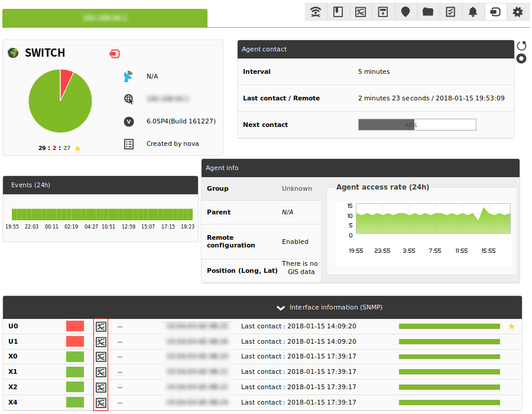532x414 pixels.
Task: Open the highlighted main view tab icon
Action: click(495, 12)
